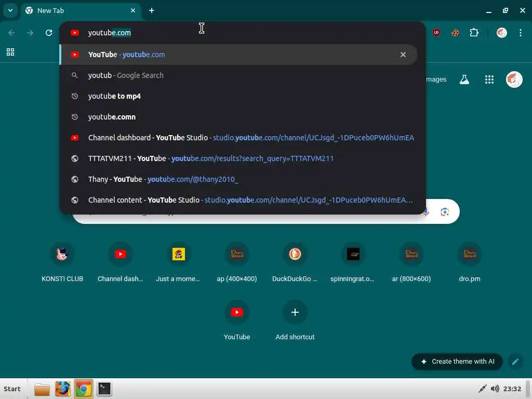Open the Extensions puzzle menu
The image size is (532, 399).
474,33
